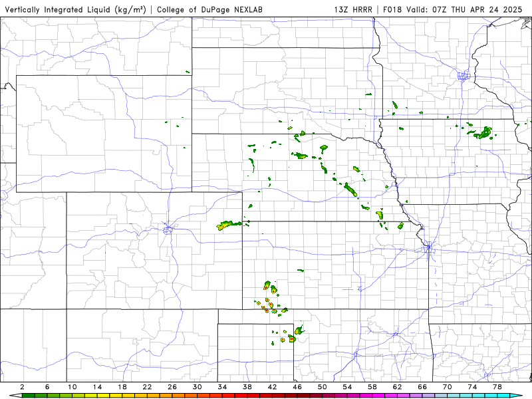Click the color scale value '46'
The height and width of the screenshot is (399, 532).
pos(297,387)
